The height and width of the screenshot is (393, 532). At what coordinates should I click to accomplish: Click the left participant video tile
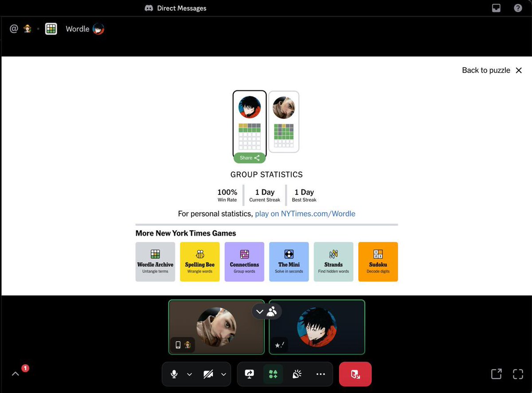(216, 327)
